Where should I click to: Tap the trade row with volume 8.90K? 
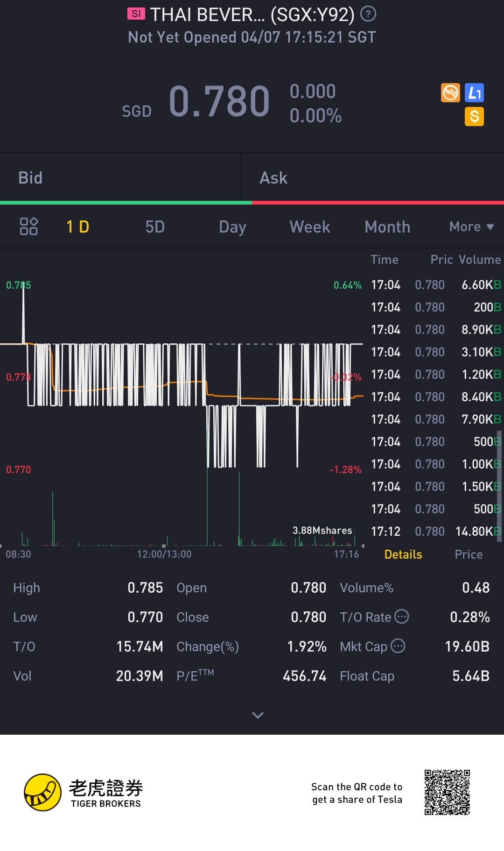436,330
